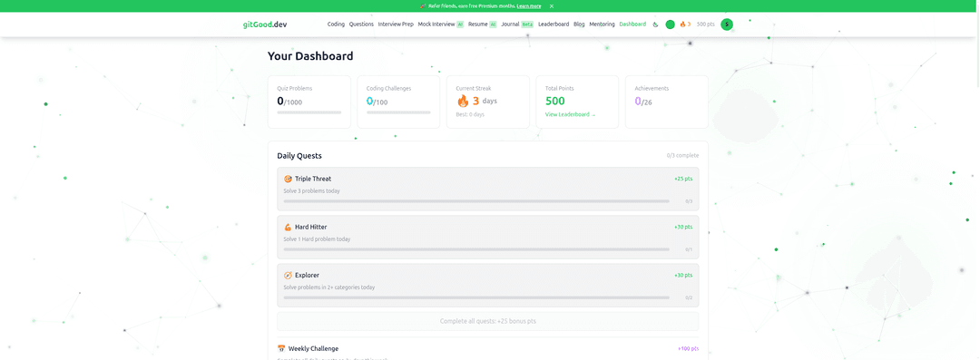The image size is (980, 360).
Task: Click the Coding Challenges stat card
Action: tap(398, 102)
